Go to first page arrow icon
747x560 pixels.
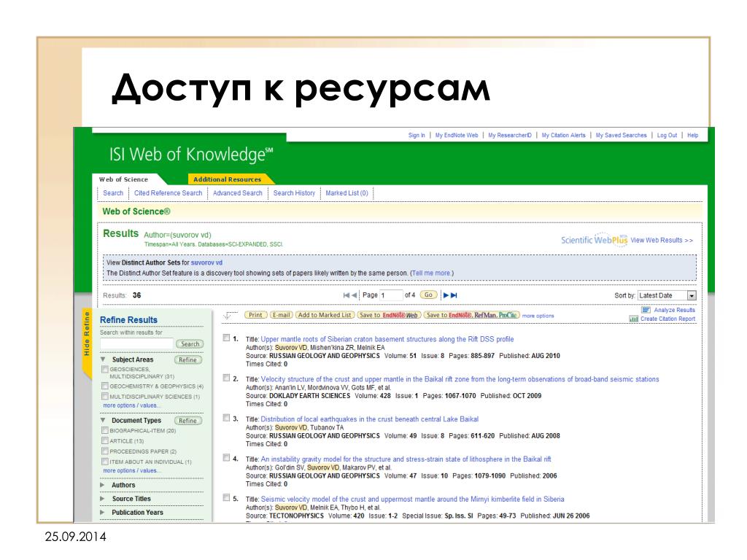point(347,295)
